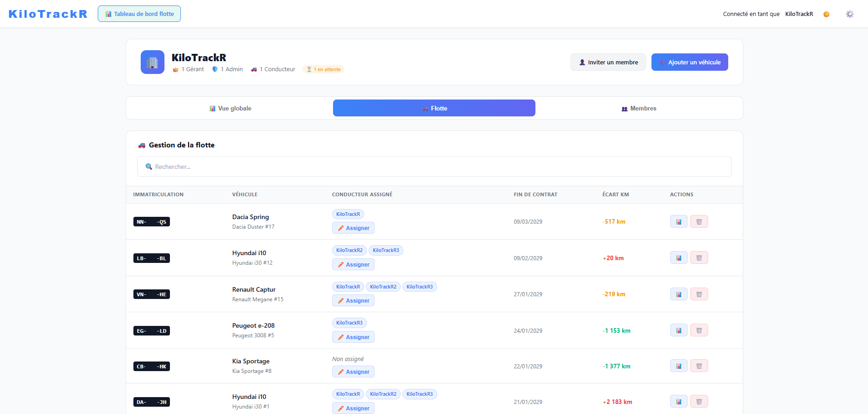Assign driver to Peugeot e-208
The height and width of the screenshot is (414, 868).
[353, 337]
